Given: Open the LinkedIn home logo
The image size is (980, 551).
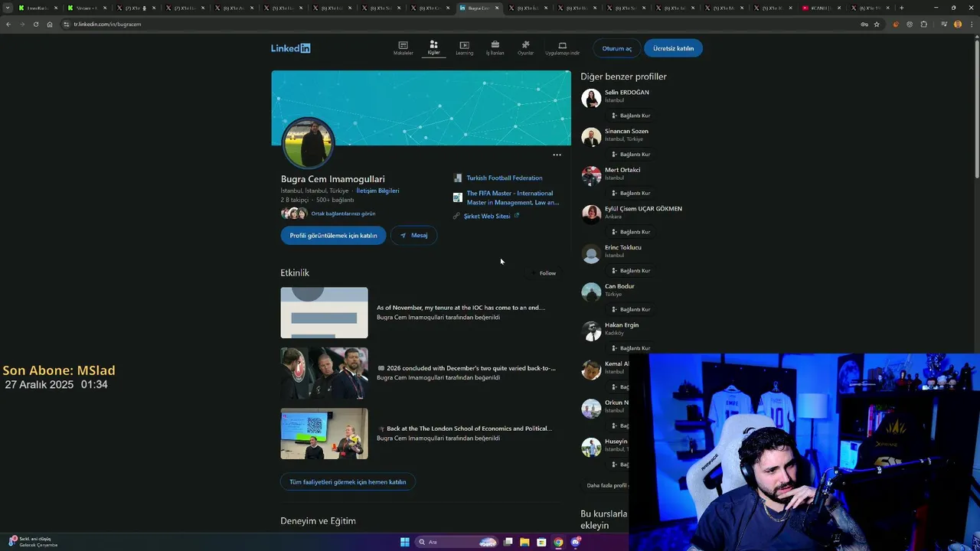Looking at the screenshot, I should coord(290,48).
